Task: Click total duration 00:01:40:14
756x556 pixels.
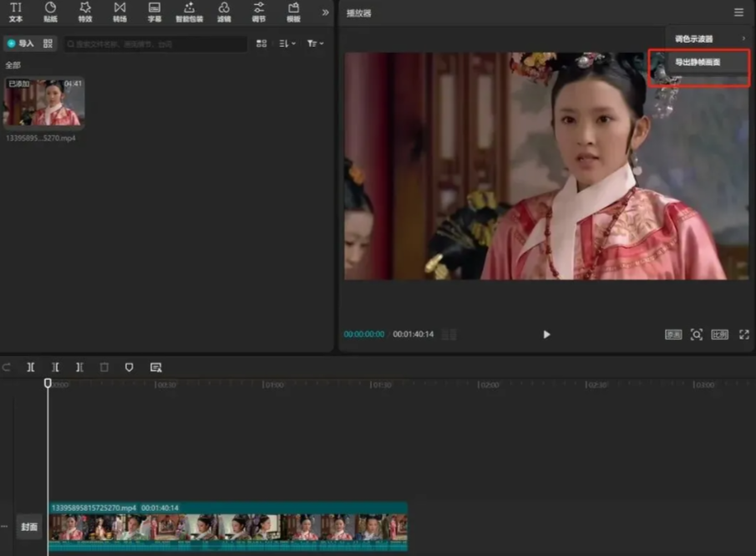Action: (414, 334)
